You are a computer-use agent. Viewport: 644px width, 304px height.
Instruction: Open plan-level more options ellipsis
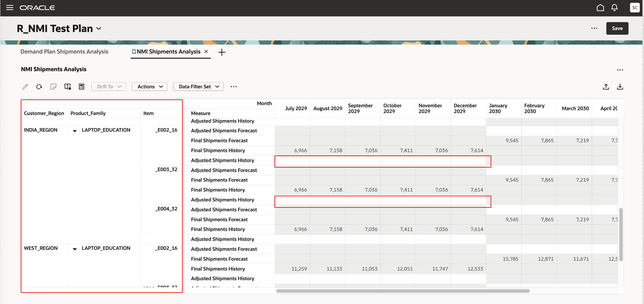[594, 28]
